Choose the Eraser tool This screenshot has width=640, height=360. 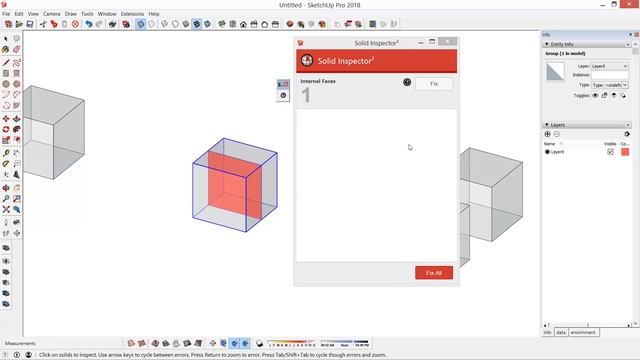click(16, 49)
